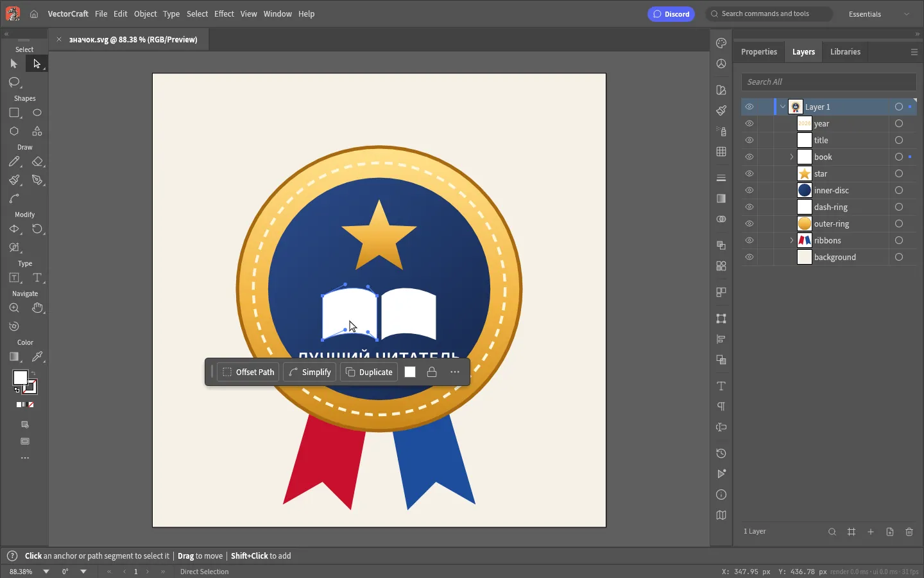
Task: Pick the Rectangle shape tool
Action: point(14,113)
